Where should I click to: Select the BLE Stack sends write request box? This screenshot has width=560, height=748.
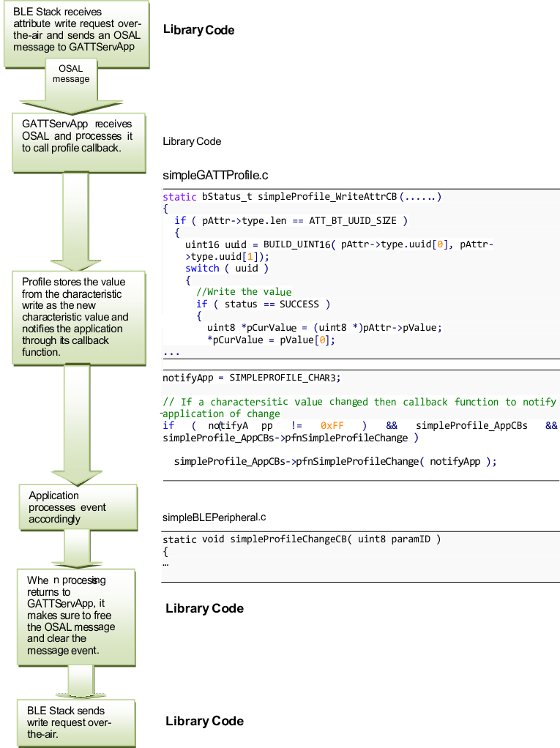click(x=76, y=722)
